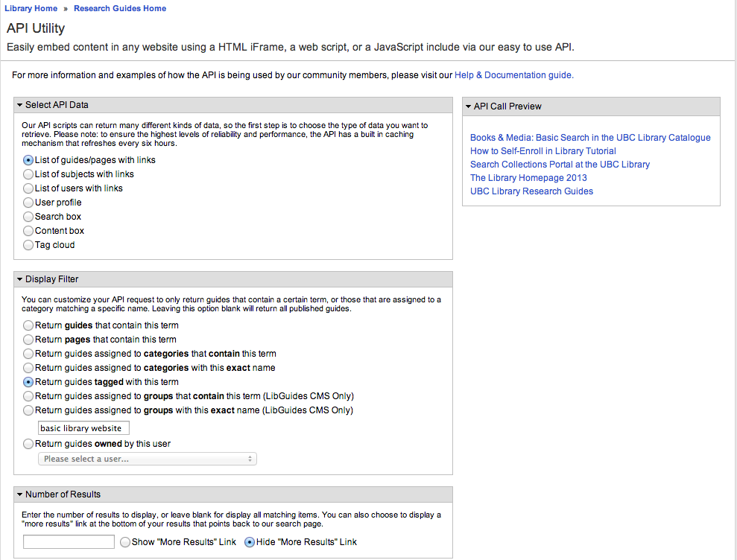The height and width of the screenshot is (560, 737).
Task: Choose 'Return guides owned by this user'
Action: coord(28,444)
